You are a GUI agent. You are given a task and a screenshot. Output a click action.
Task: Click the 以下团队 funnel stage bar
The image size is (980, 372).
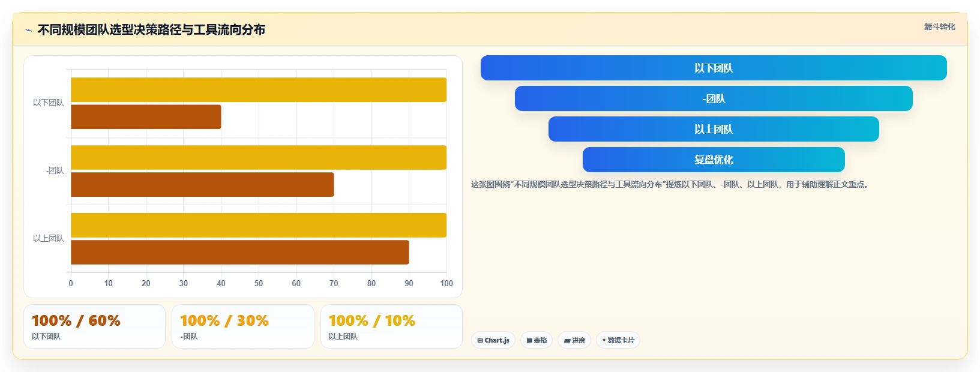point(714,68)
